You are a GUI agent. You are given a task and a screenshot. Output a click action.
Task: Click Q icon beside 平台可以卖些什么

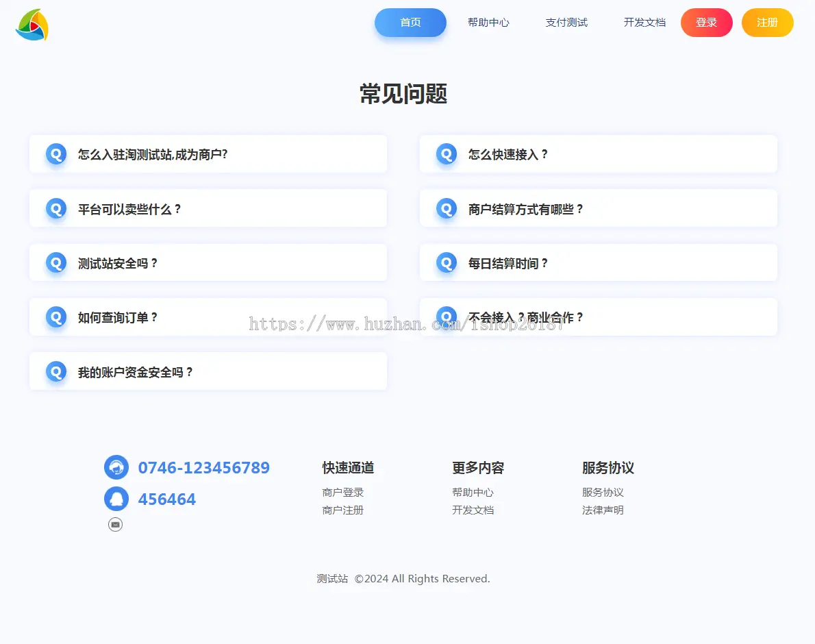coord(56,208)
